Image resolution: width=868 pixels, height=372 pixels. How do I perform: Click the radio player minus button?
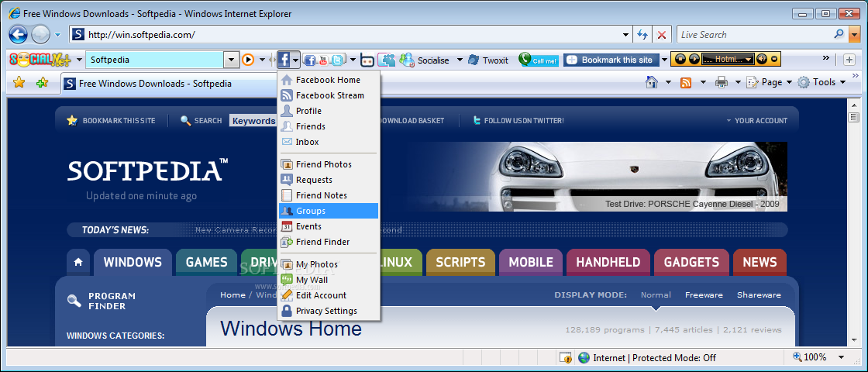(x=774, y=59)
